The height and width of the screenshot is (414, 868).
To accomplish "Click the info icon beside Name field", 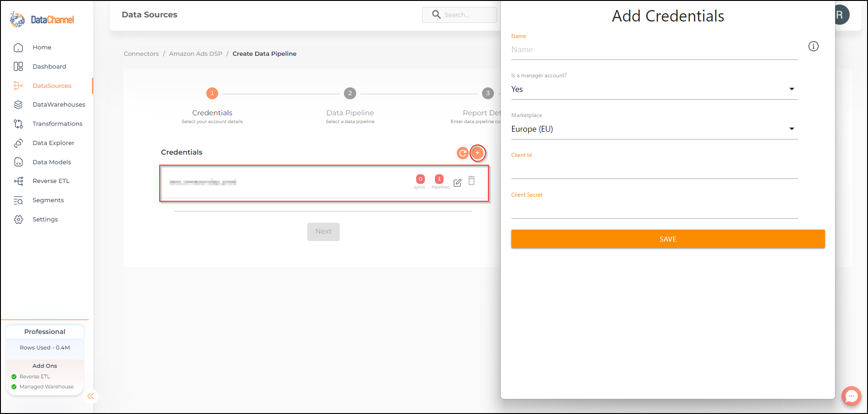I will point(814,46).
